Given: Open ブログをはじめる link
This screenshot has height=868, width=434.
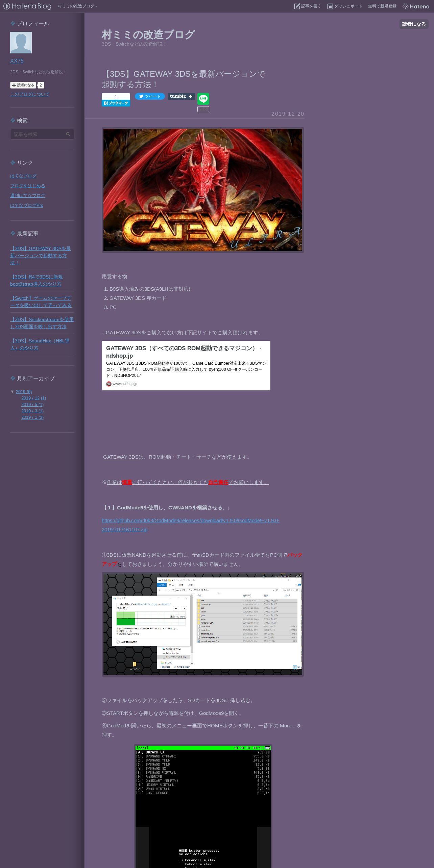Looking at the screenshot, I should pos(28,186).
